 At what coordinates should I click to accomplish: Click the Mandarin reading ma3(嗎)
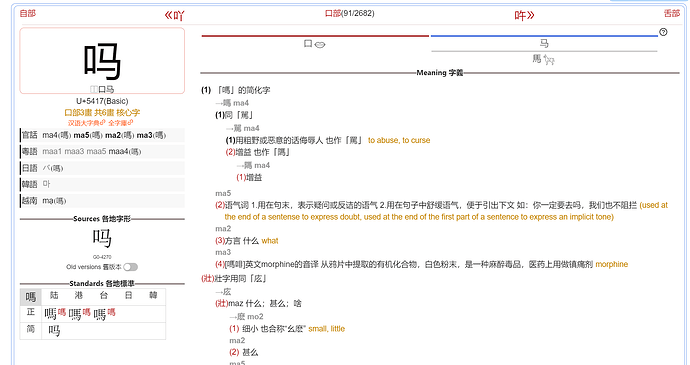pyautogui.click(x=151, y=135)
